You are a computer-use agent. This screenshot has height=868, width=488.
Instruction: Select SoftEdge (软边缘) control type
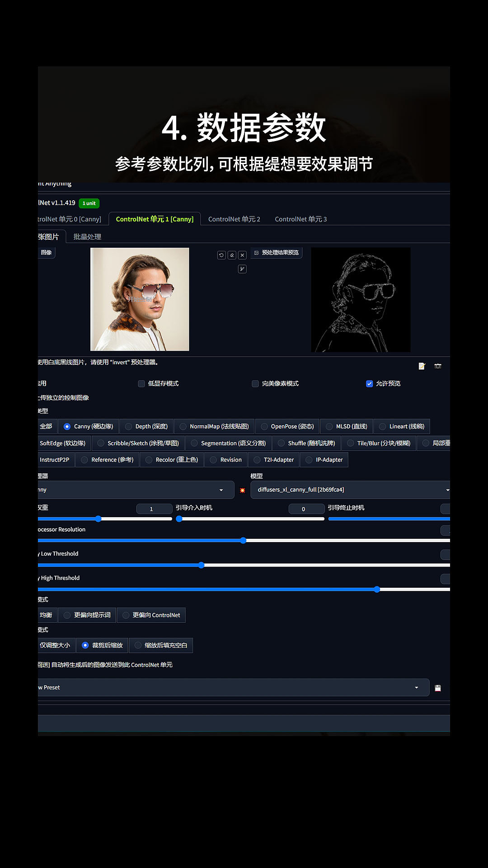click(64, 443)
